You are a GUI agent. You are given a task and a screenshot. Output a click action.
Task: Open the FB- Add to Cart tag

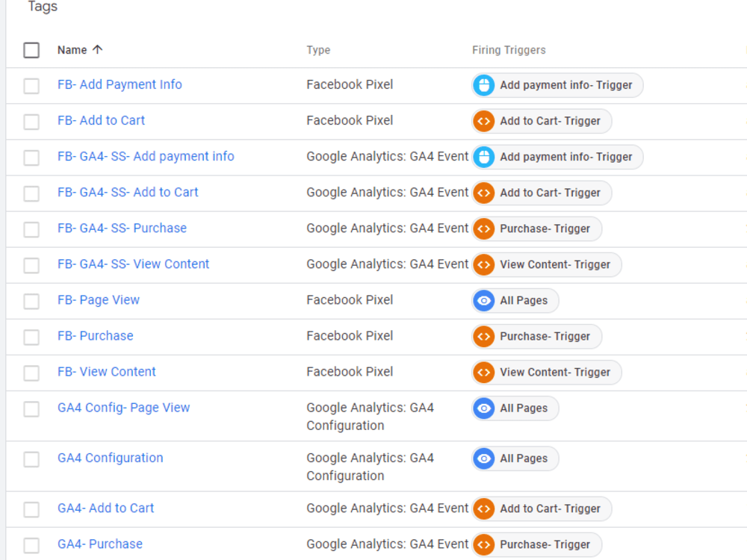[101, 120]
